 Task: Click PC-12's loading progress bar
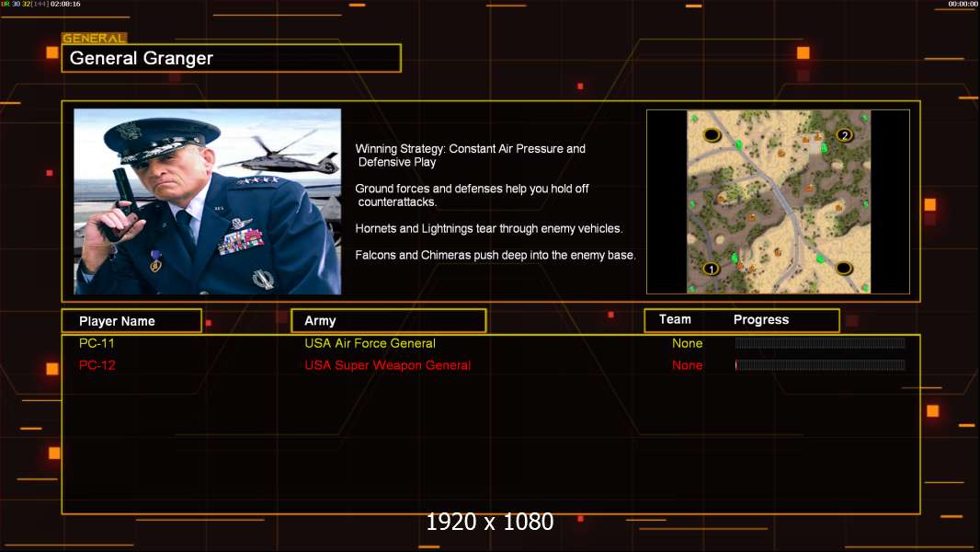click(x=820, y=365)
